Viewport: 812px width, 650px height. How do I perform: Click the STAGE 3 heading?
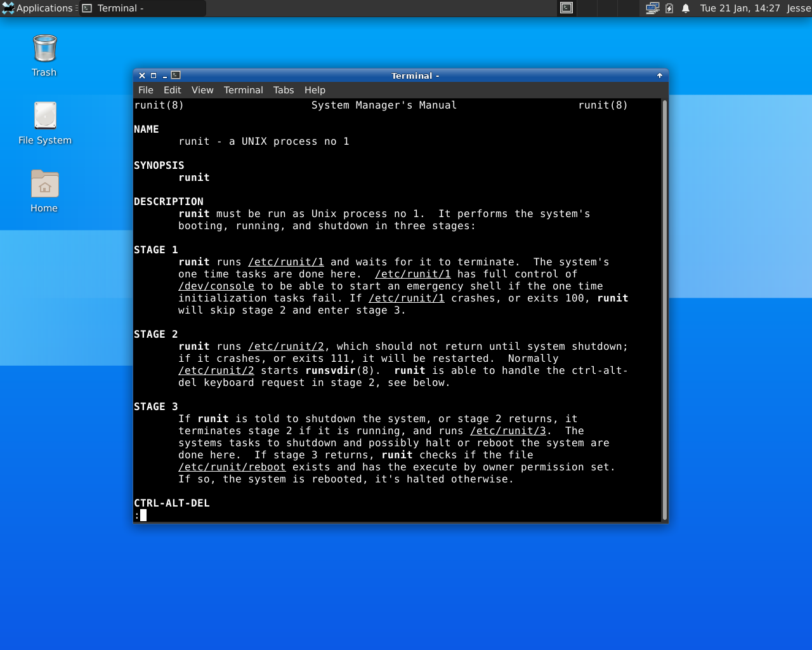[156, 407]
